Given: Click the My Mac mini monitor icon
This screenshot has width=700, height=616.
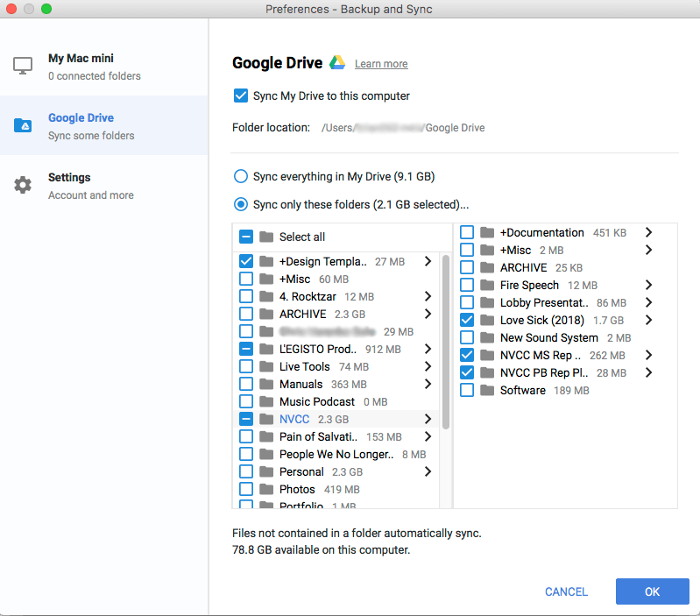Looking at the screenshot, I should (x=23, y=67).
